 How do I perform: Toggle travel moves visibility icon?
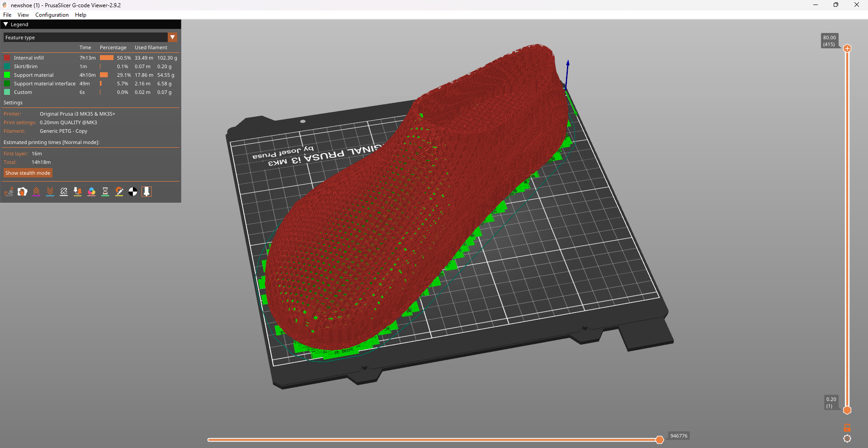[9, 192]
